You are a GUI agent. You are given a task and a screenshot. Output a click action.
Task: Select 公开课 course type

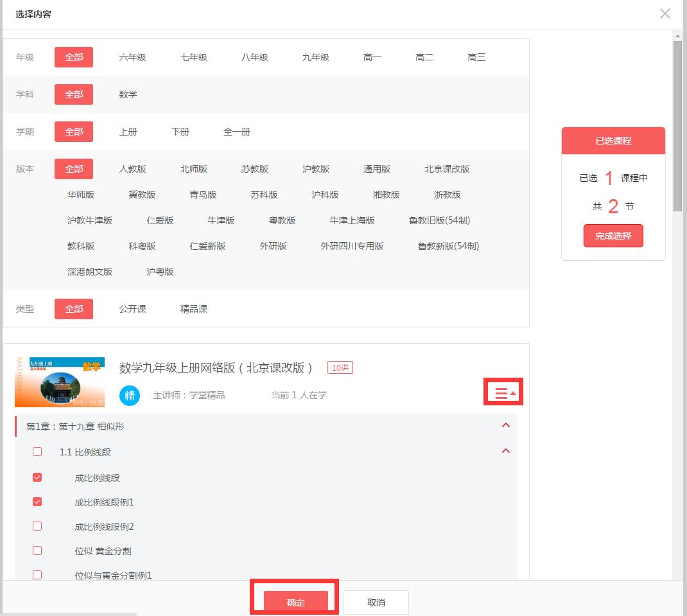point(134,308)
